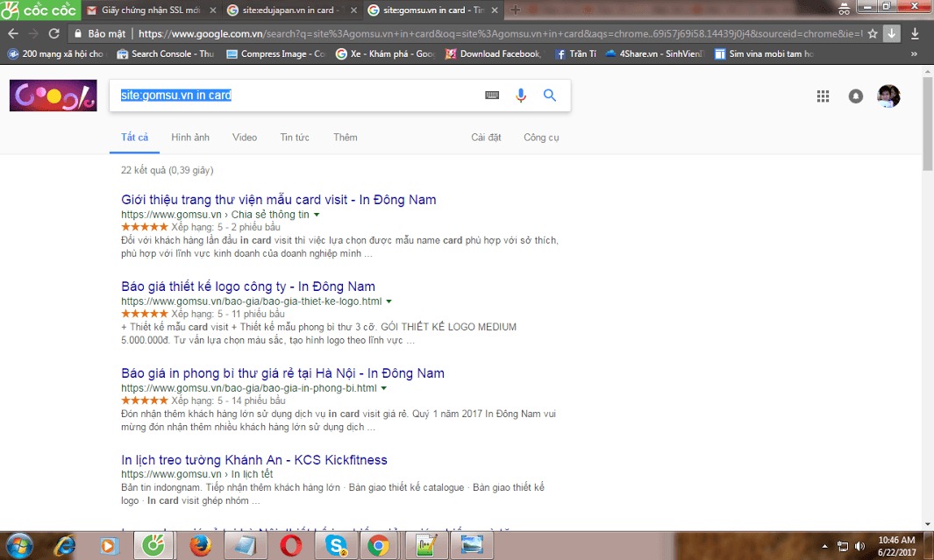The height and width of the screenshot is (560, 934).
Task: Open Windows Media Player from the taskbar
Action: click(x=109, y=546)
